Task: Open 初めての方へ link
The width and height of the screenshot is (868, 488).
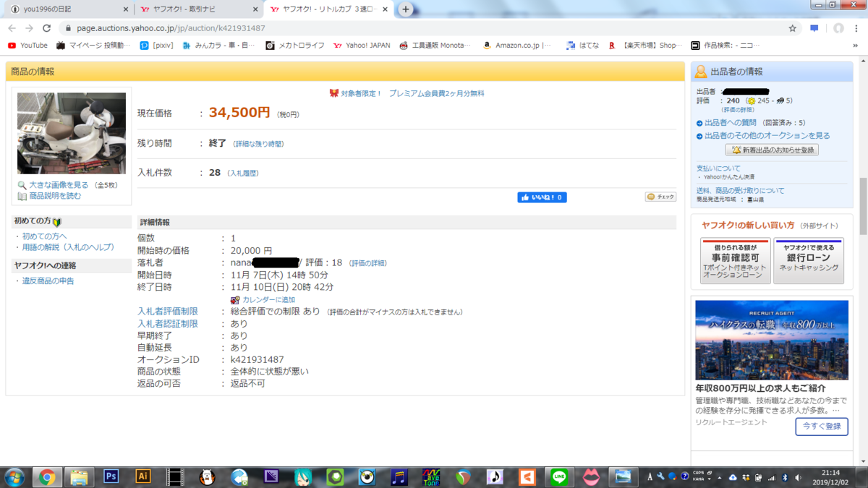Action: (x=44, y=236)
